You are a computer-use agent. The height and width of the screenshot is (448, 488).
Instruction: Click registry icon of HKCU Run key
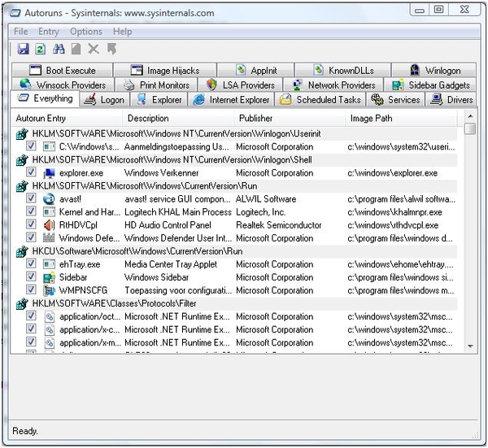(22, 251)
